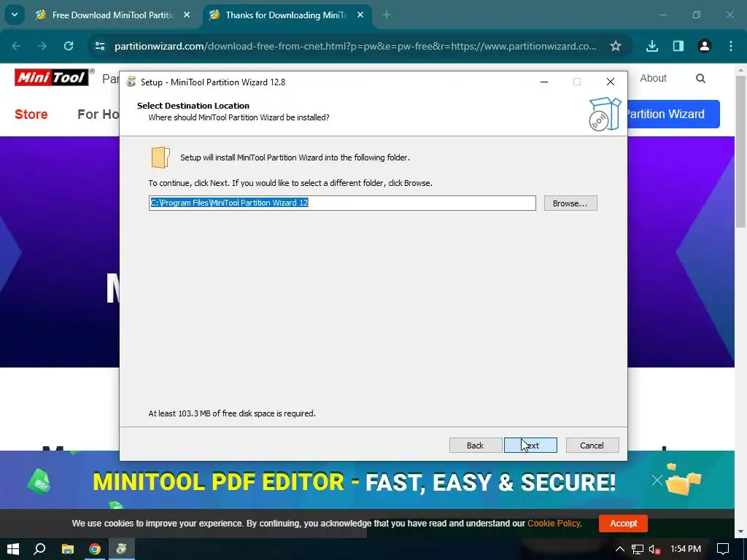This screenshot has width=747, height=560.
Task: Open File Explorer from taskbar
Action: (68, 549)
